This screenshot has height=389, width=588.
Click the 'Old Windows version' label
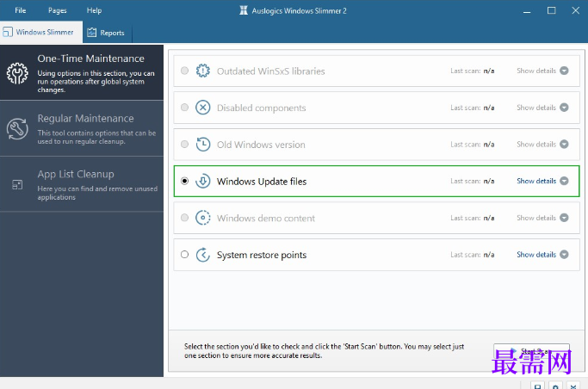coord(261,145)
